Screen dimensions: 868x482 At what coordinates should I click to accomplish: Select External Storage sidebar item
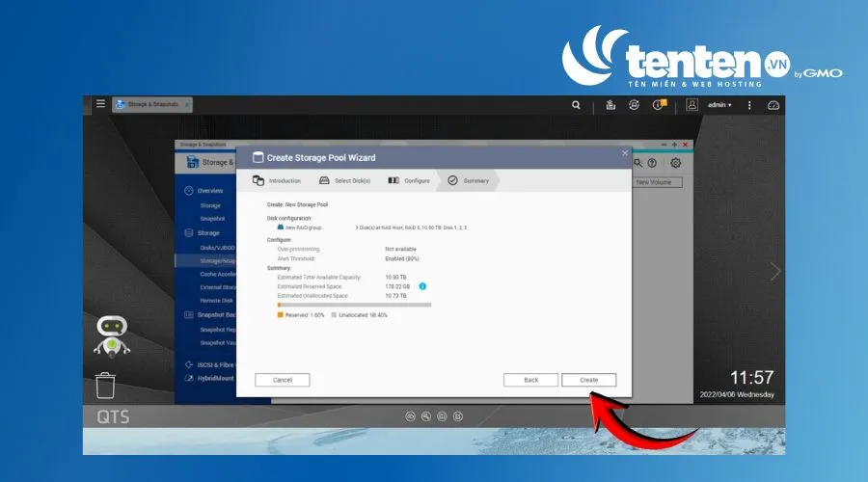(218, 287)
